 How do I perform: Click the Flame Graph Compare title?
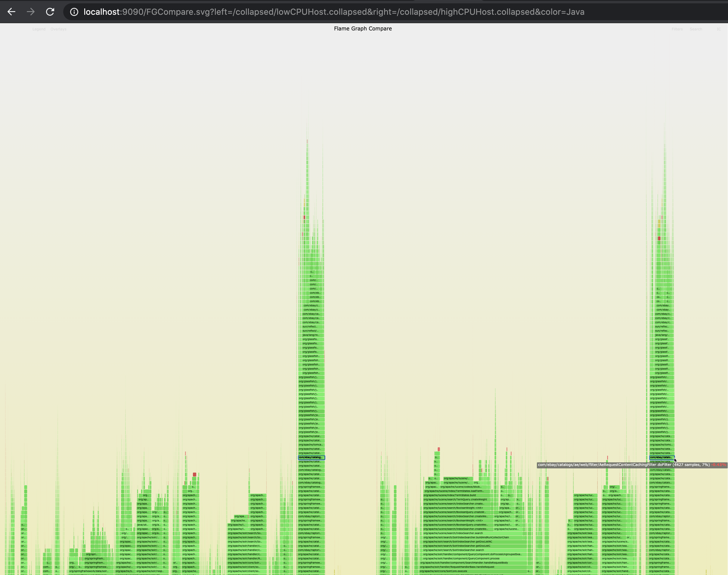[x=363, y=29]
